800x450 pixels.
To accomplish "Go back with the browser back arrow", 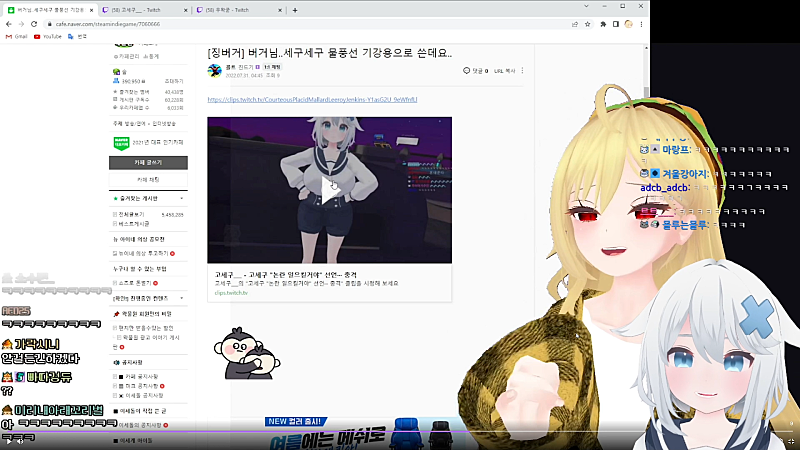I will tap(9, 24).
